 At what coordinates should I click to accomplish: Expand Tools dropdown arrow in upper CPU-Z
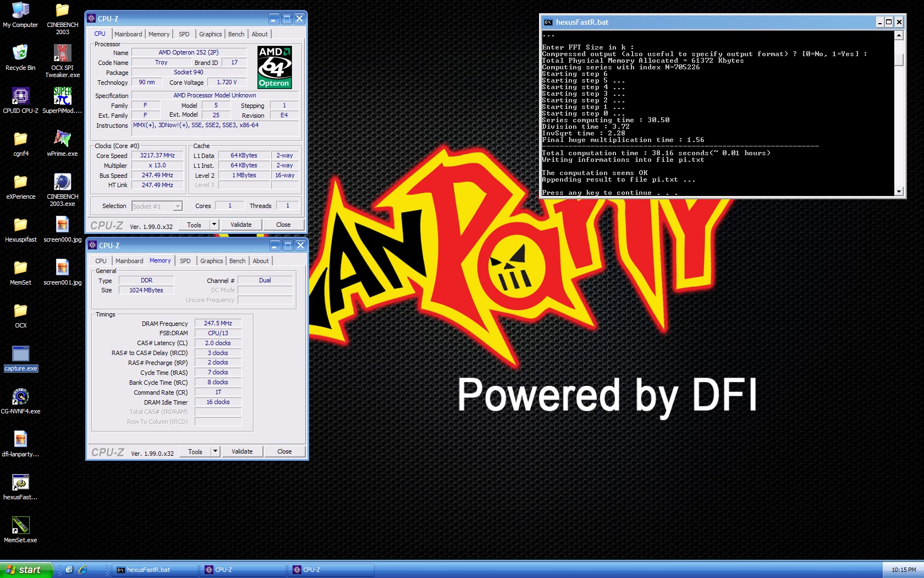[214, 225]
